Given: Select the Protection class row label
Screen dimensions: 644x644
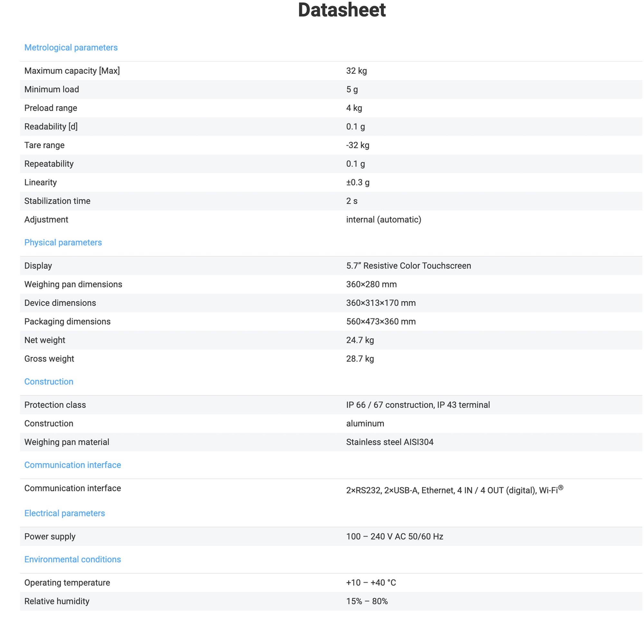Looking at the screenshot, I should coord(55,405).
